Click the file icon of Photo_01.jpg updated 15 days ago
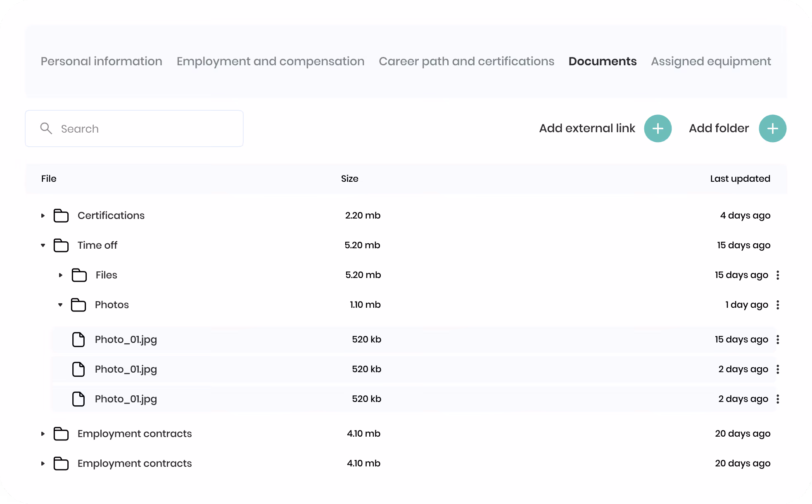The image size is (812, 504). pyautogui.click(x=78, y=340)
